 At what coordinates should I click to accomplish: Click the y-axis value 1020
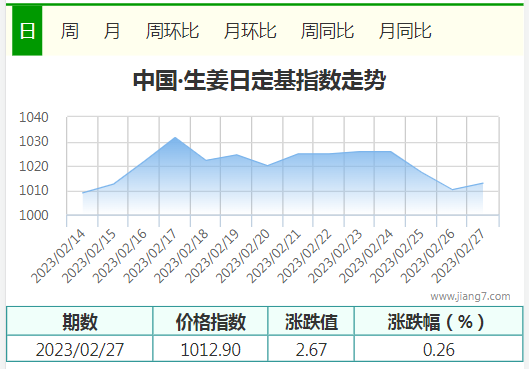(34, 166)
